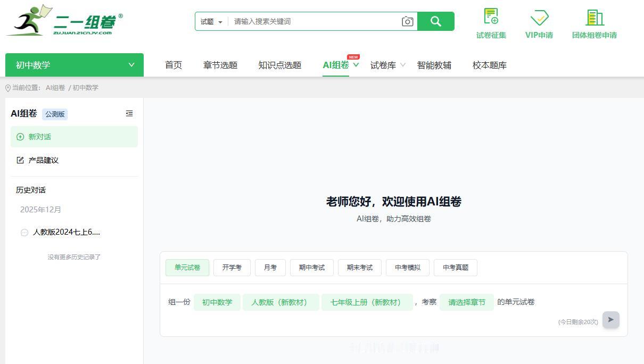Viewport: 644px width, 364px height.
Task: Click the 团体组卷申请 label link
Action: pos(595,35)
